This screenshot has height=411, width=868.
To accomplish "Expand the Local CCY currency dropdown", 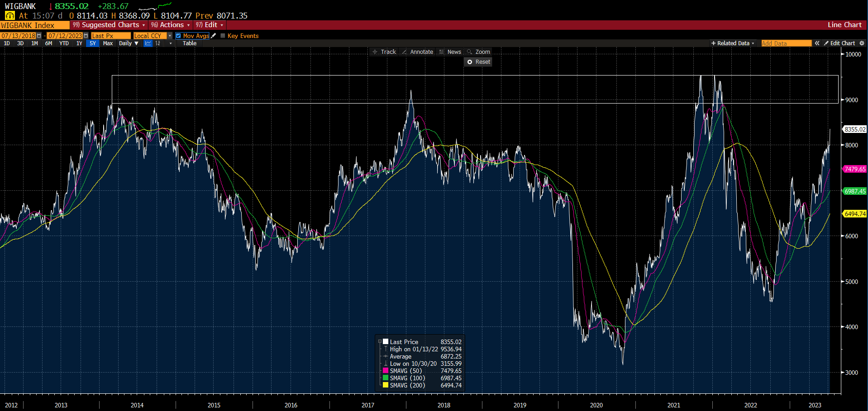I will pos(170,36).
